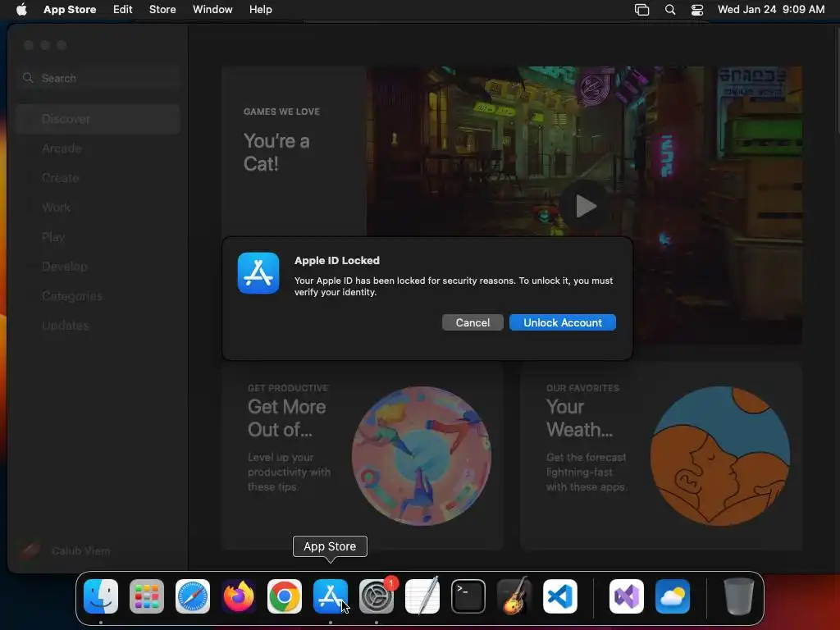Open Launchpad from the Dock
The width and height of the screenshot is (840, 630).
point(147,596)
